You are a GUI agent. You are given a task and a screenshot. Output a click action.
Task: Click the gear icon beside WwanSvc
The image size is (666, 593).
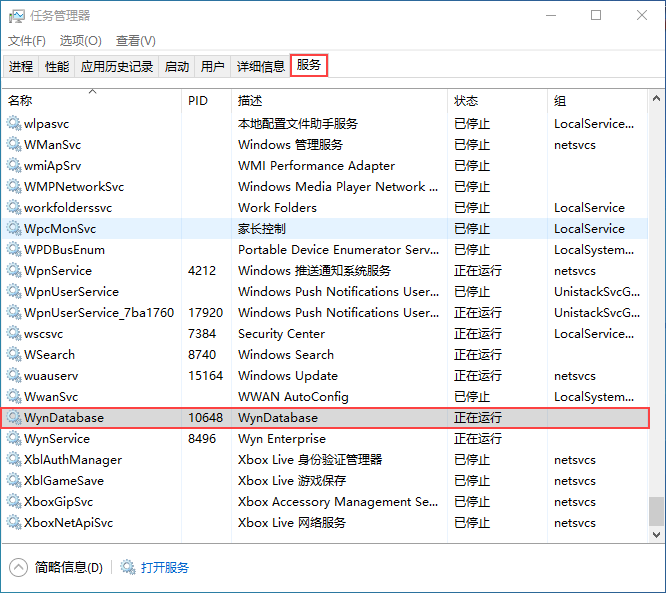click(x=14, y=396)
